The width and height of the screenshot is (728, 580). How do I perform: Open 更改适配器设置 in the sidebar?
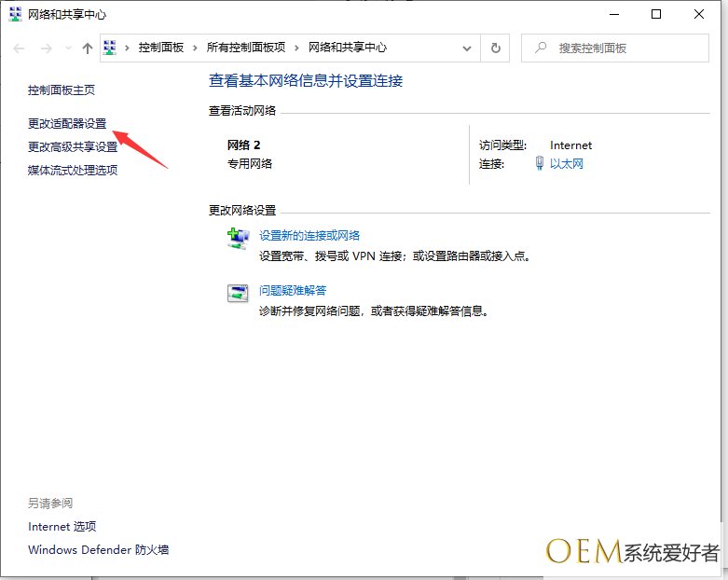(x=67, y=123)
